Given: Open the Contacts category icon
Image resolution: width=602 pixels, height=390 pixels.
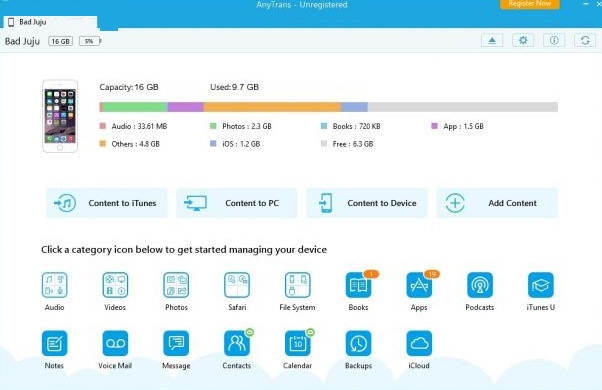Looking at the screenshot, I should pos(237,343).
